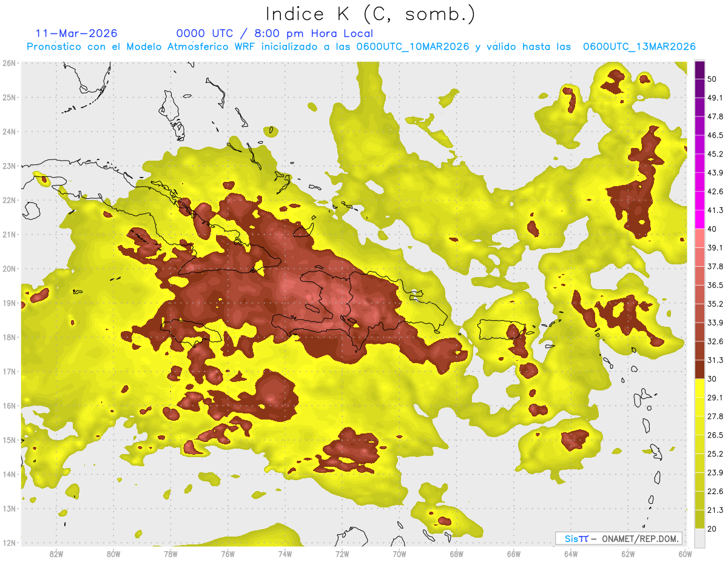This screenshot has height=562, width=728.
Task: Click the legend value '50'
Action: 712,79
